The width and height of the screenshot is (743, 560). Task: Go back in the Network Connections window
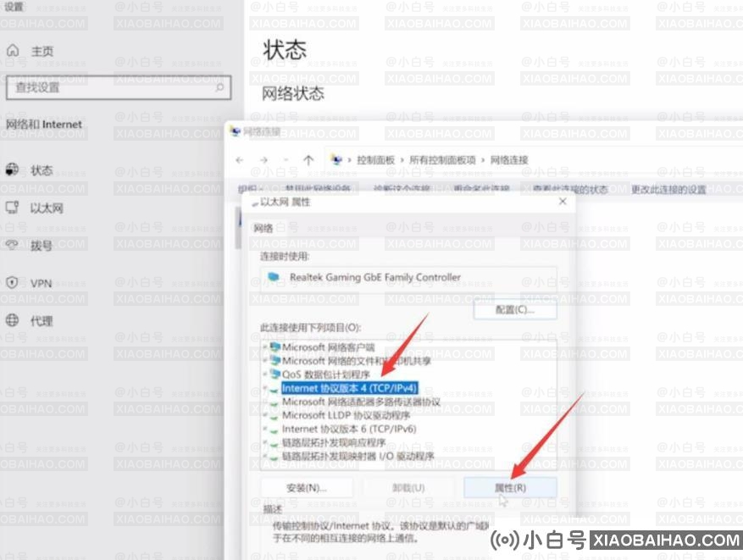click(x=239, y=160)
